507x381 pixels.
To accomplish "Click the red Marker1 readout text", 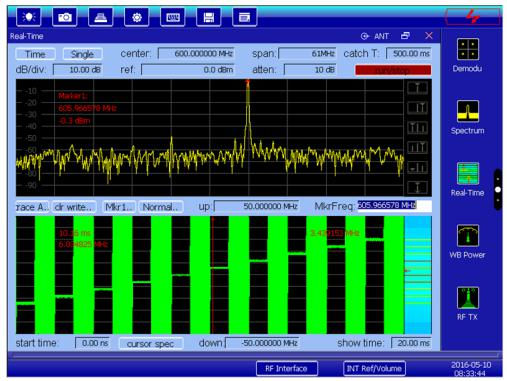I will tap(87, 108).
